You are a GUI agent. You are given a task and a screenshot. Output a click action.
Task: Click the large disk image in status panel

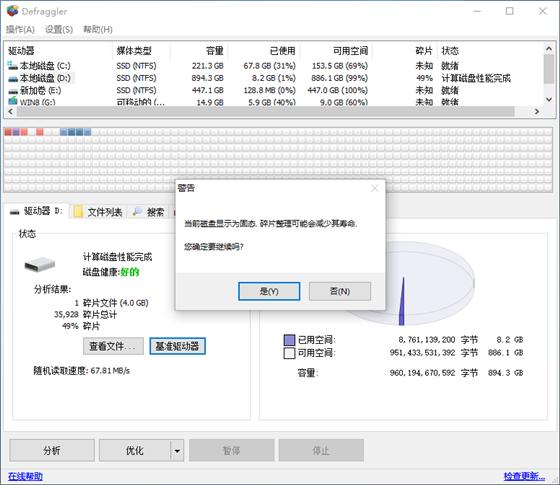(x=40, y=264)
